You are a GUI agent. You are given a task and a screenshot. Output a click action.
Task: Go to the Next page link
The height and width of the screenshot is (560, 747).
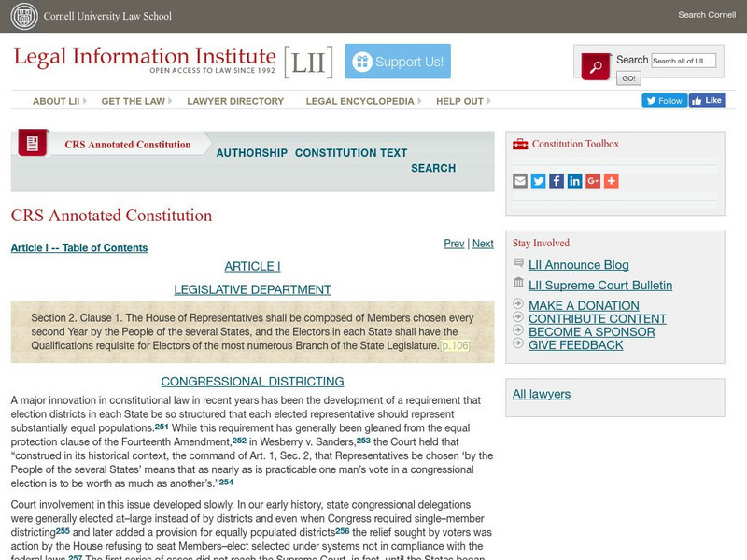click(x=483, y=244)
